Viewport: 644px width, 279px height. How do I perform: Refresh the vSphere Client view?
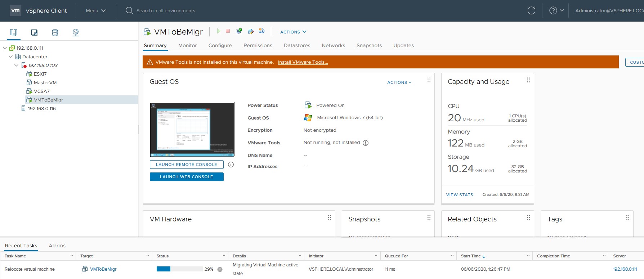531,11
